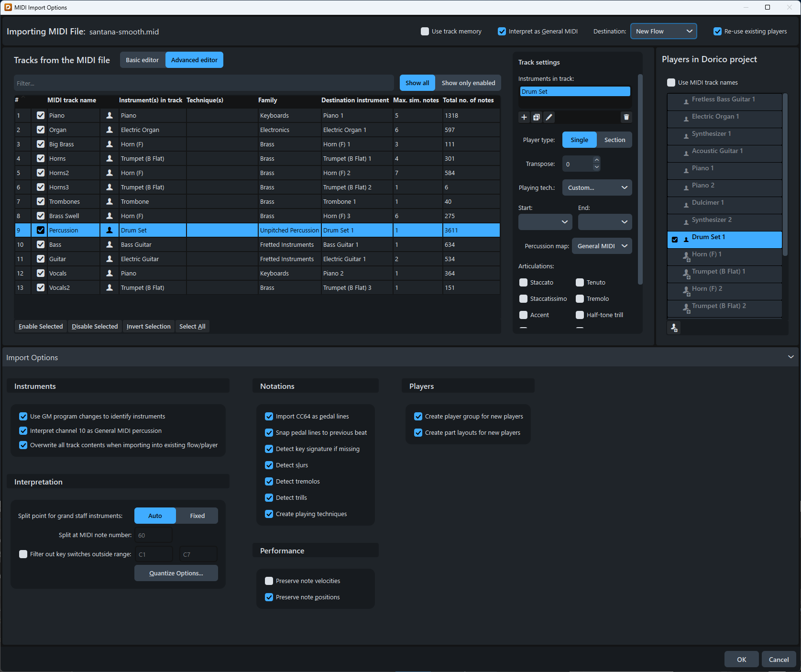Open Quantize Options button
Screen dimensions: 801x672
[x=176, y=573]
